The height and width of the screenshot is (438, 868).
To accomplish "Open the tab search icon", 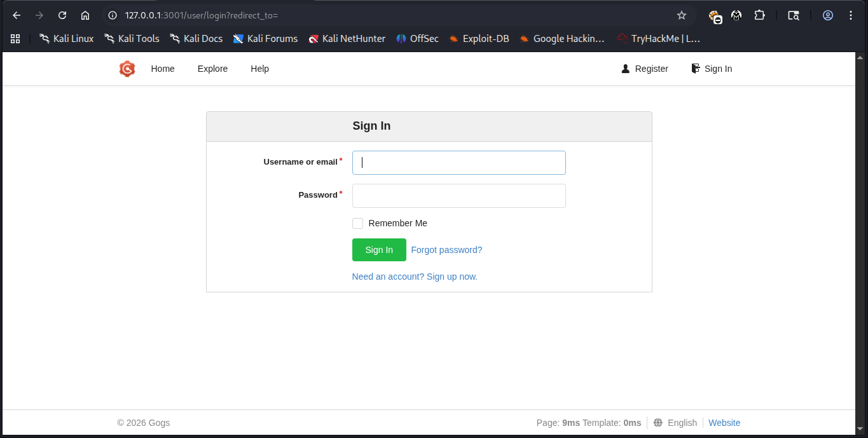I will (794, 15).
